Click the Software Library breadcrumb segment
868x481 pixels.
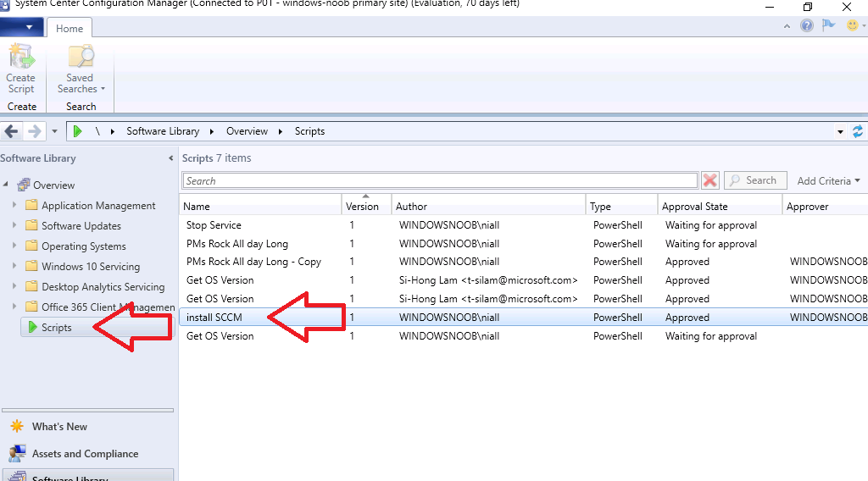[x=163, y=131]
